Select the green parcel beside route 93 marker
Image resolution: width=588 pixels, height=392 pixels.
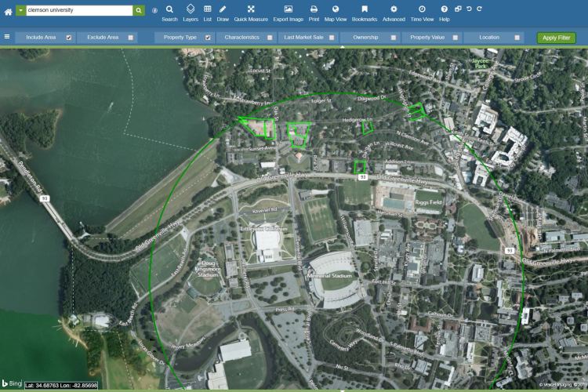pyautogui.click(x=360, y=167)
